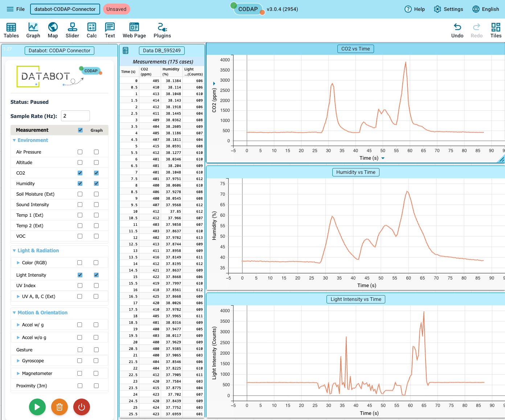Click the Humidity (%) column header

click(x=172, y=72)
